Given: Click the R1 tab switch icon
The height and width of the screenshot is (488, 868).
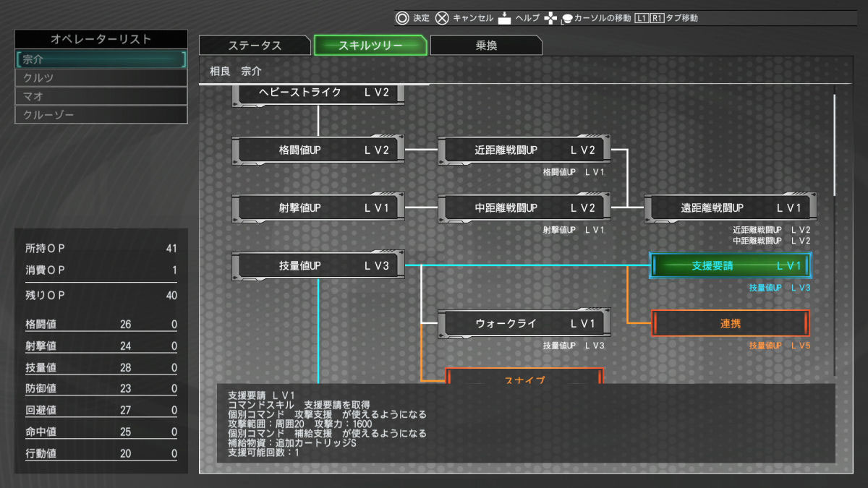Looking at the screenshot, I should [x=656, y=18].
